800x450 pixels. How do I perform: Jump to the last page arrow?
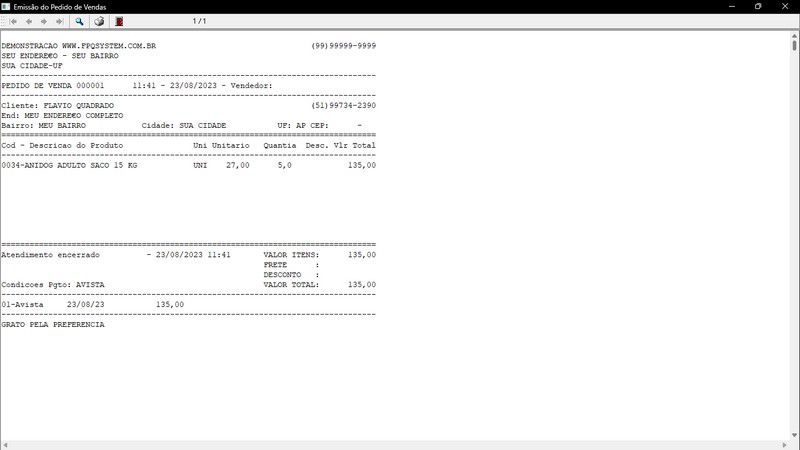[x=60, y=21]
